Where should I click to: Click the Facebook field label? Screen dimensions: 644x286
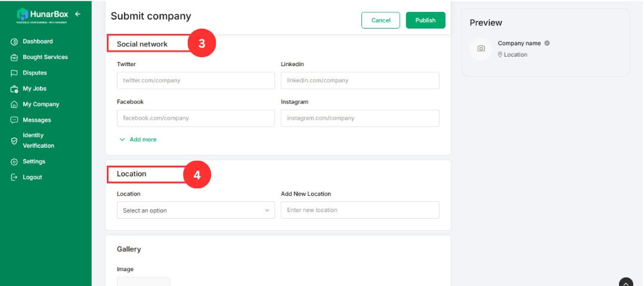tap(130, 102)
